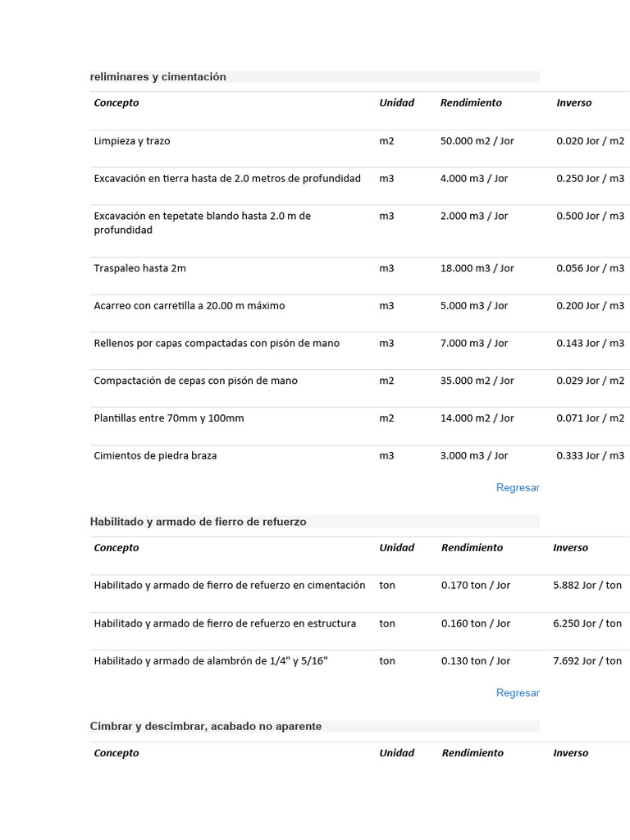Select the 'Cimientos de piedra braza' row
This screenshot has width=630, height=840.
156,456
